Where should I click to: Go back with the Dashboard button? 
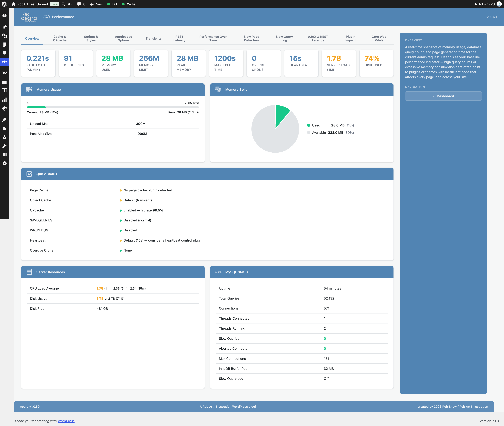443,96
